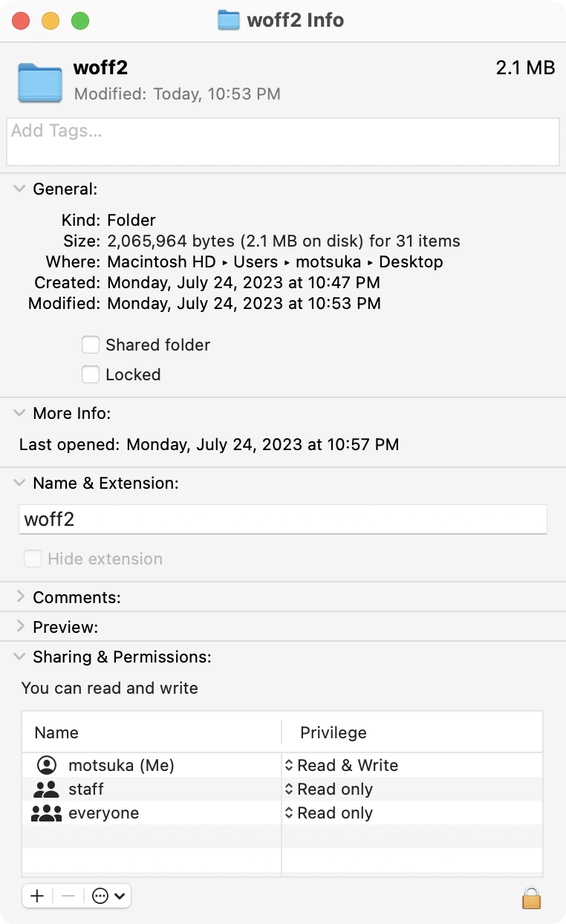Click the lock icon to authenticate

click(x=531, y=898)
